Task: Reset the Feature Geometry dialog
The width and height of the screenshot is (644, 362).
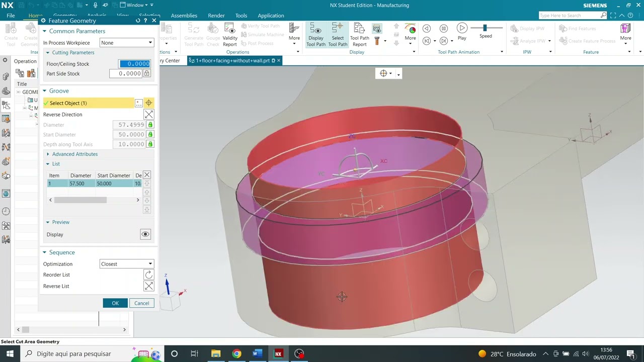Action: pos(138,21)
